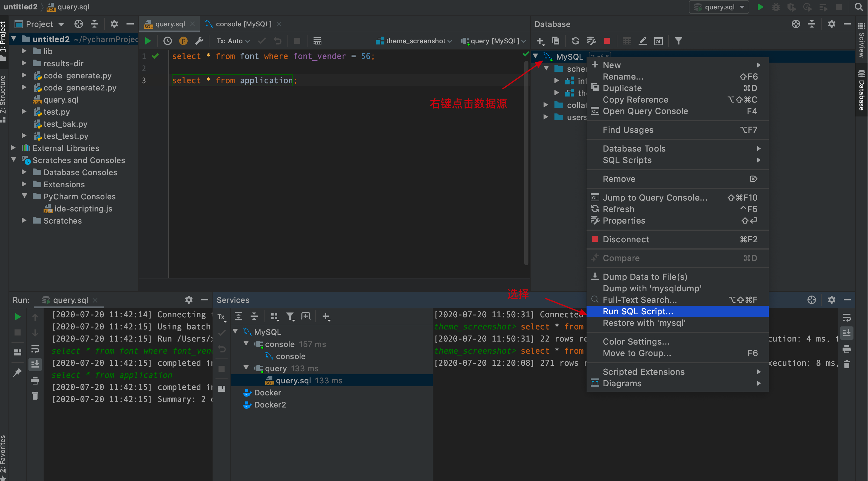Select Docker2 in Services tree
The image size is (868, 481).
pos(270,404)
